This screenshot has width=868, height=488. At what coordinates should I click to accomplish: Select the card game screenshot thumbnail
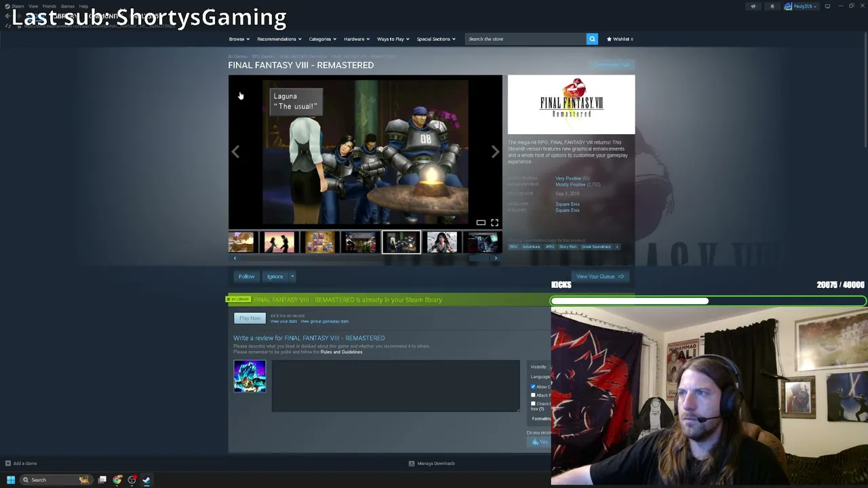point(320,242)
